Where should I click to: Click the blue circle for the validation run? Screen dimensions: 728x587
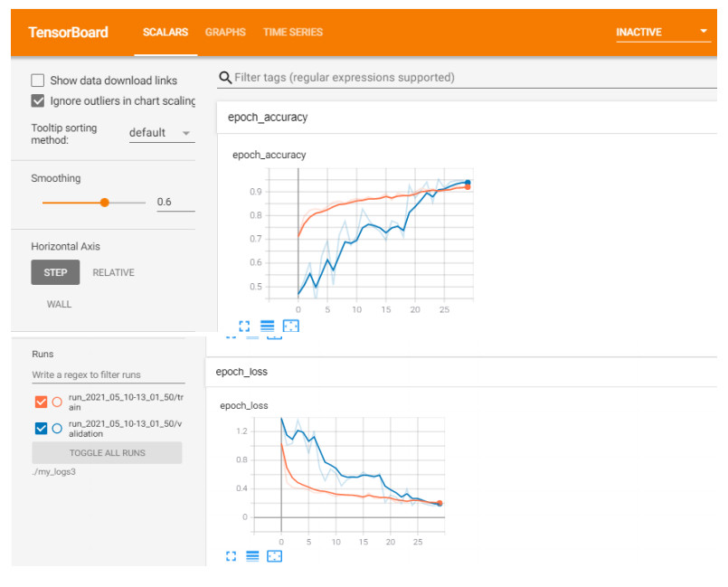tap(57, 429)
